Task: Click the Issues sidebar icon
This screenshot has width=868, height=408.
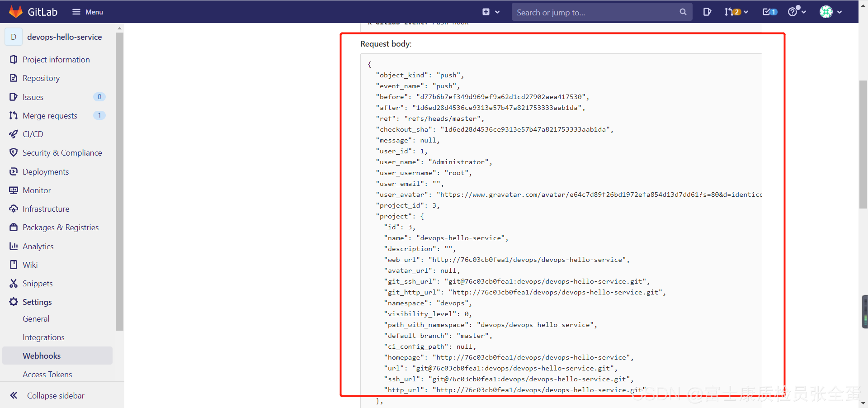Action: tap(14, 97)
